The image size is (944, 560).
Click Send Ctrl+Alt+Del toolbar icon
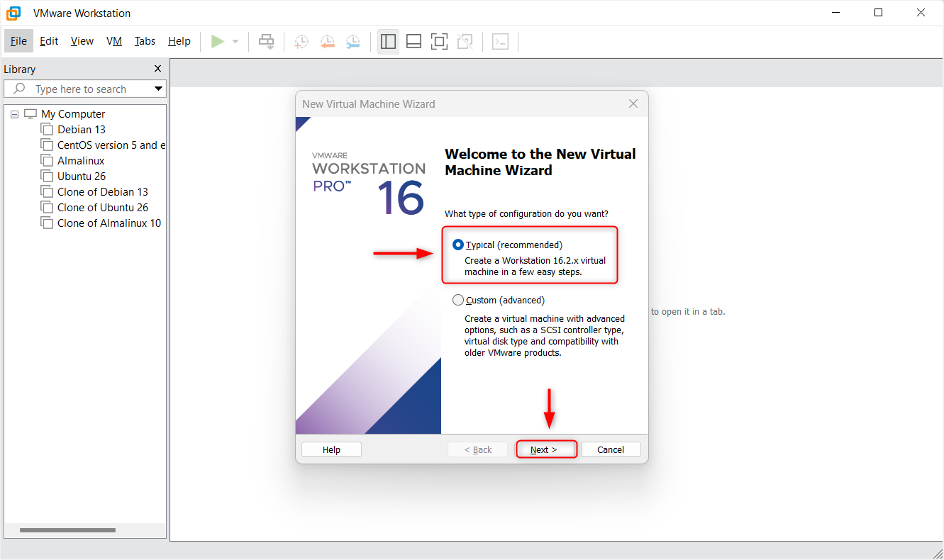(x=267, y=41)
